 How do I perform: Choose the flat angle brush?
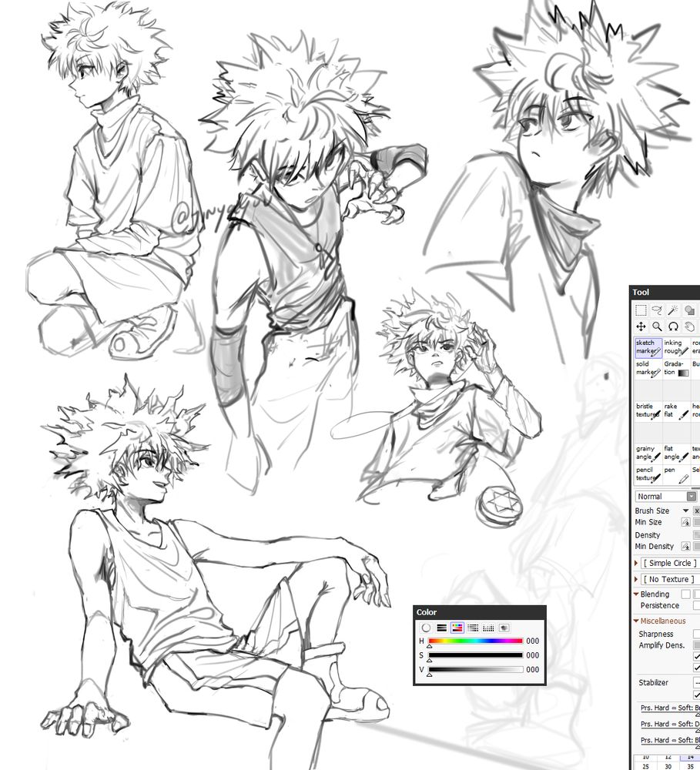676,453
